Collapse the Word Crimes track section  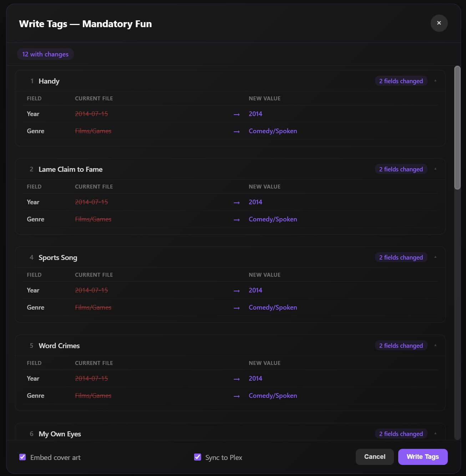pyautogui.click(x=435, y=346)
